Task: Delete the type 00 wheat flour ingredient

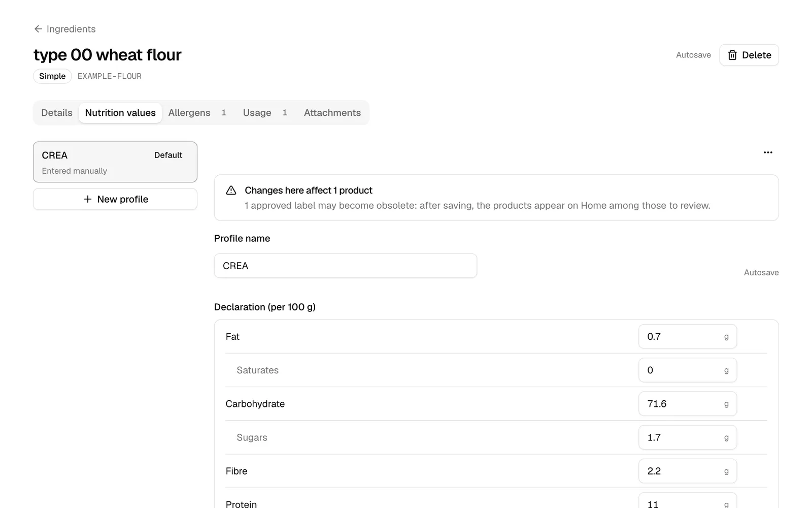Action: tap(749, 55)
